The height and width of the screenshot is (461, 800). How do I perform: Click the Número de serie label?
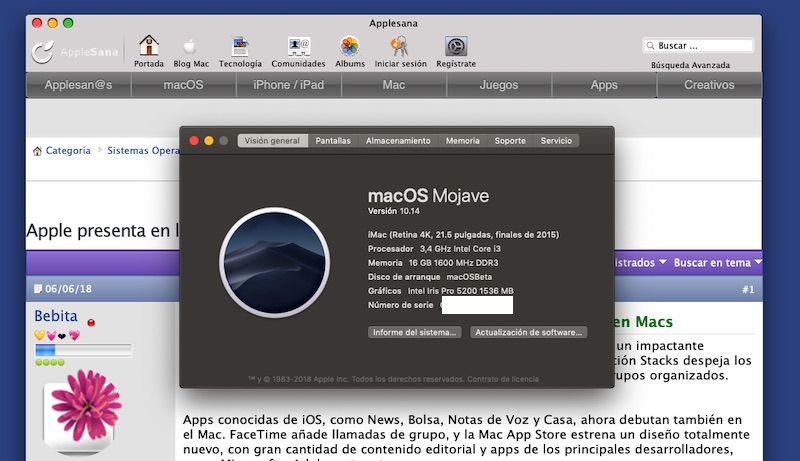tap(401, 305)
